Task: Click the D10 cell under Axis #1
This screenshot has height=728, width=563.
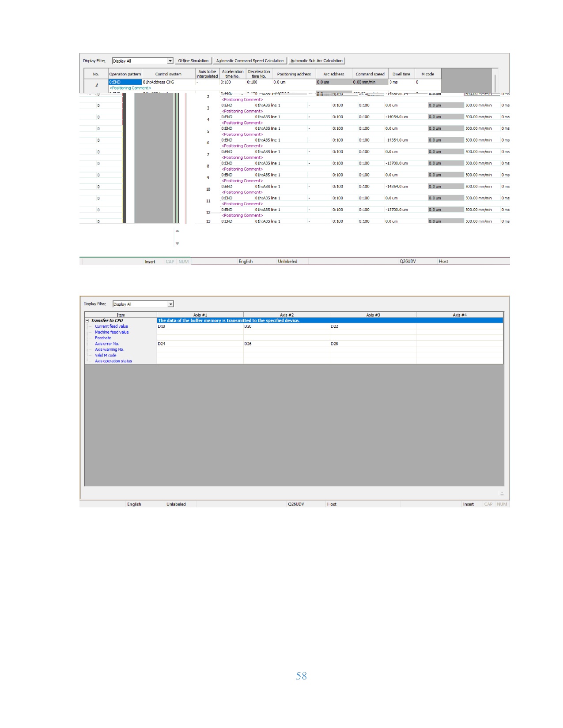Action: [x=200, y=326]
